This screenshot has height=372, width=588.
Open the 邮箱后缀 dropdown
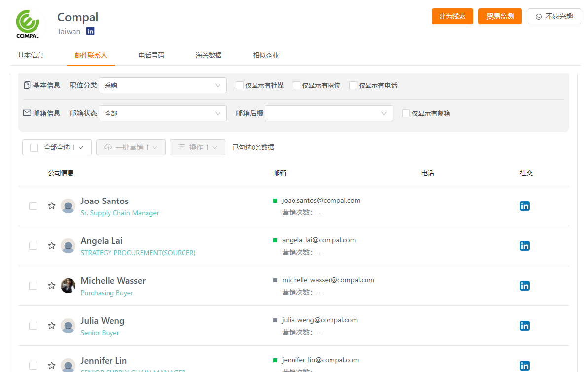coord(329,113)
